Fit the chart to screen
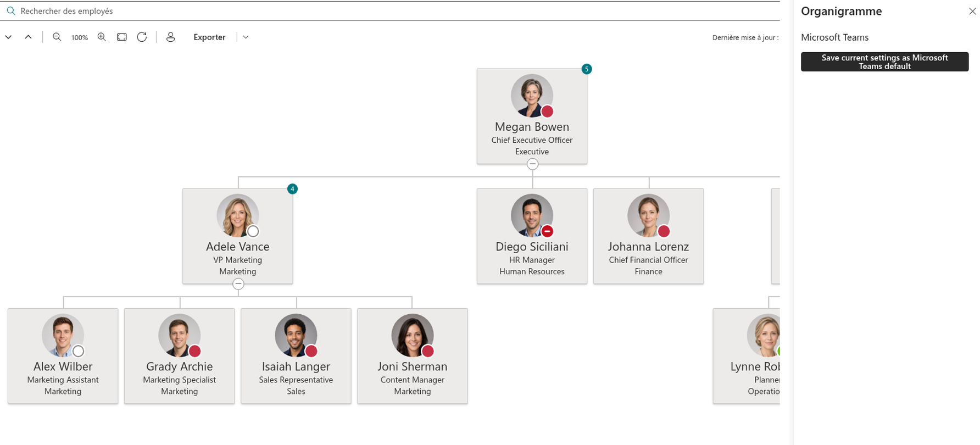 [122, 37]
